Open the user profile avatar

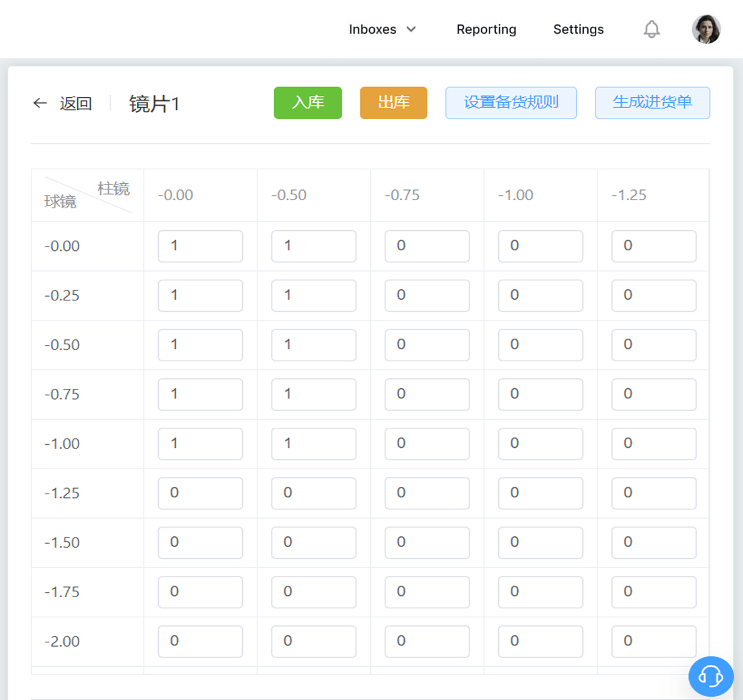[706, 29]
